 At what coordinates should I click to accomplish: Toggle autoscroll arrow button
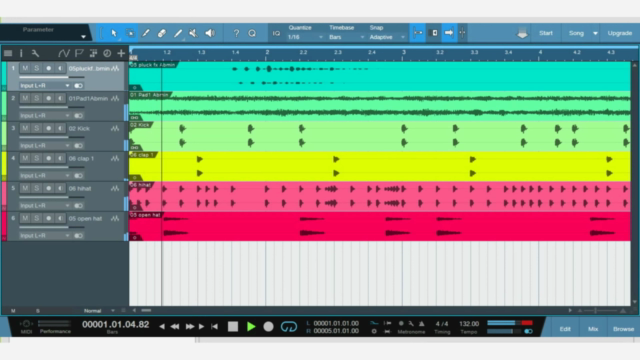[x=449, y=33]
